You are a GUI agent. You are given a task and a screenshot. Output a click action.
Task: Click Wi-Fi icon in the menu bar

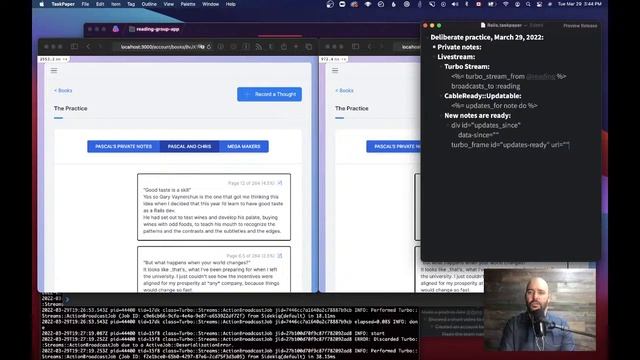click(506, 4)
